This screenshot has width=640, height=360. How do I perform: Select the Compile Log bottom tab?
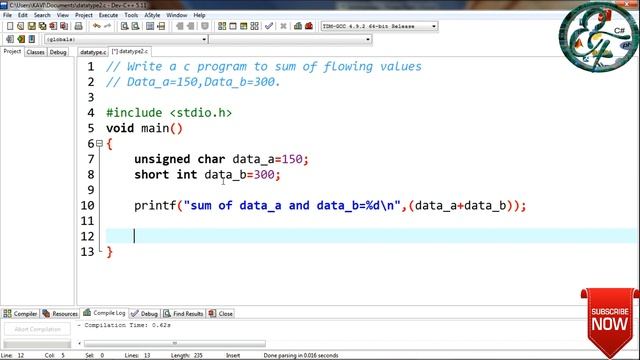point(104,313)
